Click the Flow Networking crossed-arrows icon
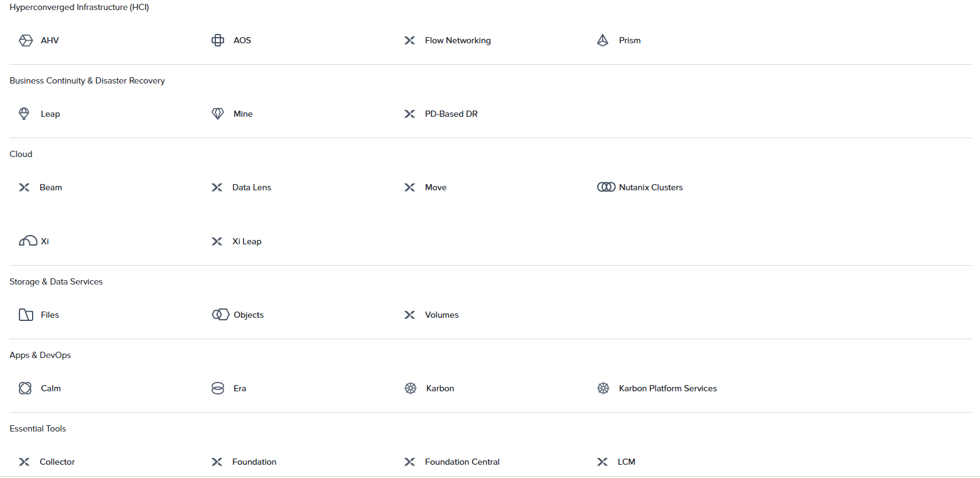Screen dimensions: 980x478 pos(410,40)
